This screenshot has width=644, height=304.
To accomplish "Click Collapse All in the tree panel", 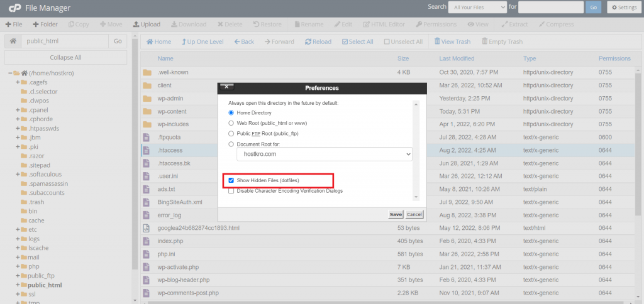I will 65,57.
